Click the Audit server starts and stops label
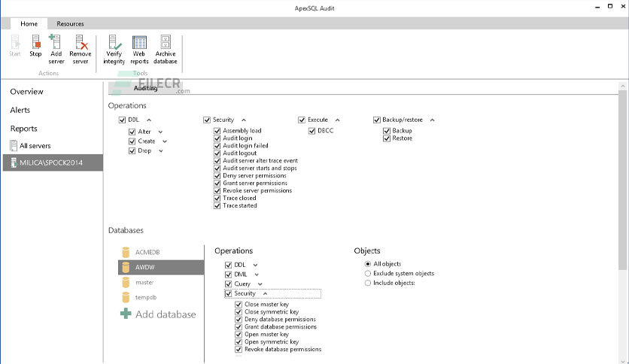The image size is (629, 364). 260,168
